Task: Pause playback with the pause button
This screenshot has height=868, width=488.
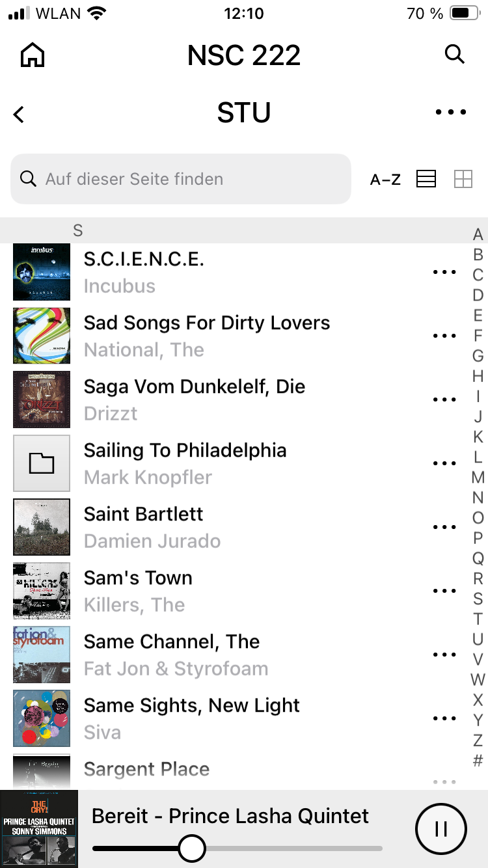Action: pyautogui.click(x=441, y=828)
